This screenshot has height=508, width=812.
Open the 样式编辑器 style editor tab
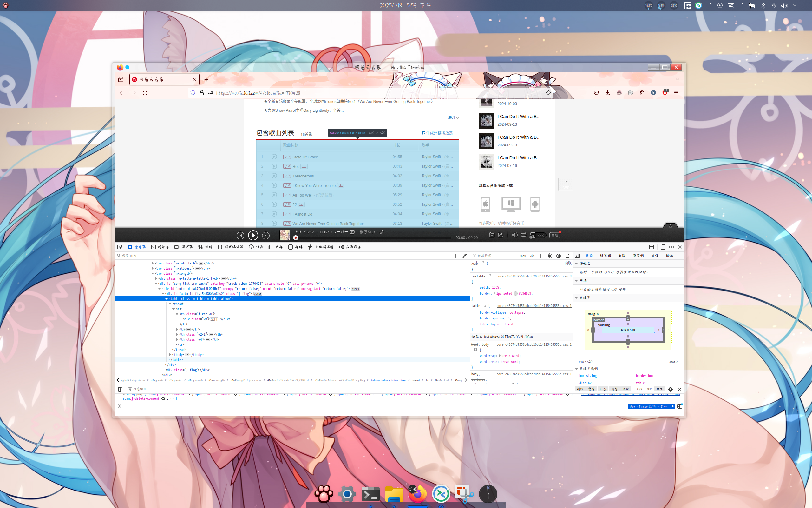tap(231, 247)
